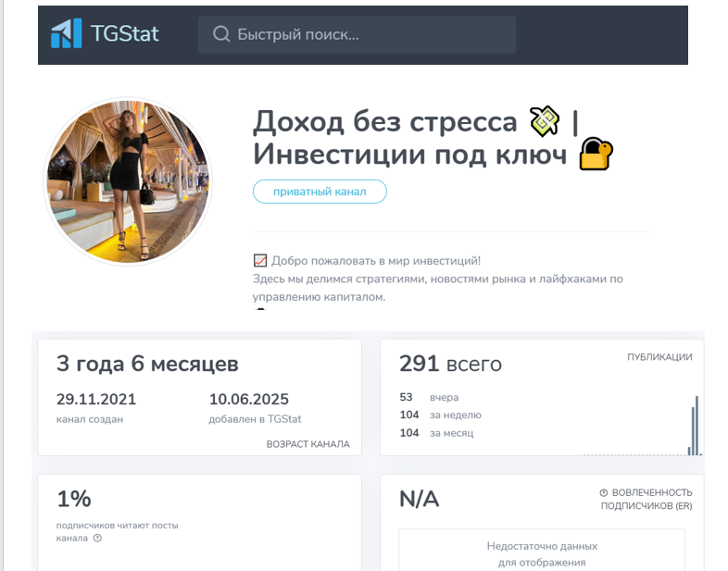Click the добавлен в TGStat label
Screen dimensions: 728x571
click(x=255, y=419)
